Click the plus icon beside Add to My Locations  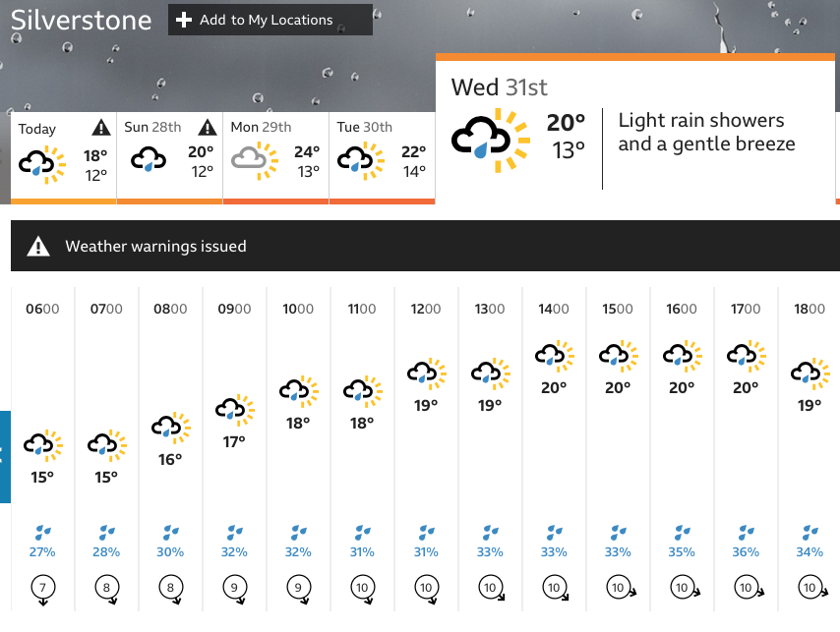[184, 20]
